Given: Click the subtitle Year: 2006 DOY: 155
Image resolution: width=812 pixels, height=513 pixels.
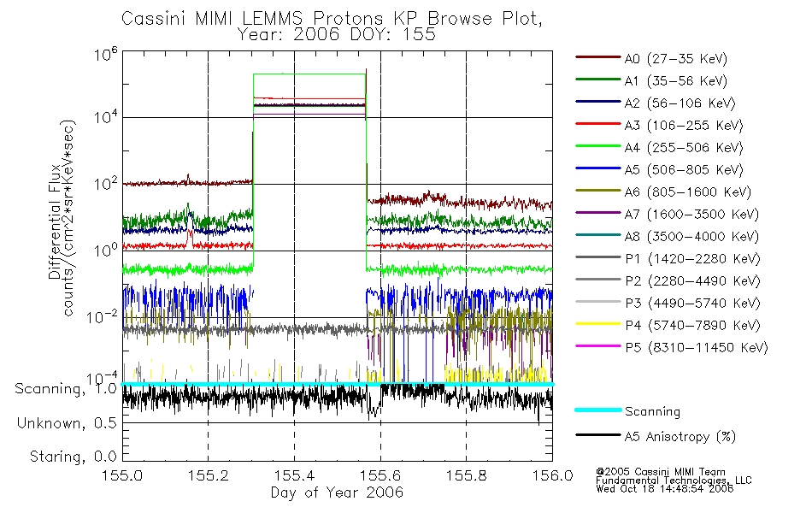Looking at the screenshot, I should pyautogui.click(x=336, y=35).
